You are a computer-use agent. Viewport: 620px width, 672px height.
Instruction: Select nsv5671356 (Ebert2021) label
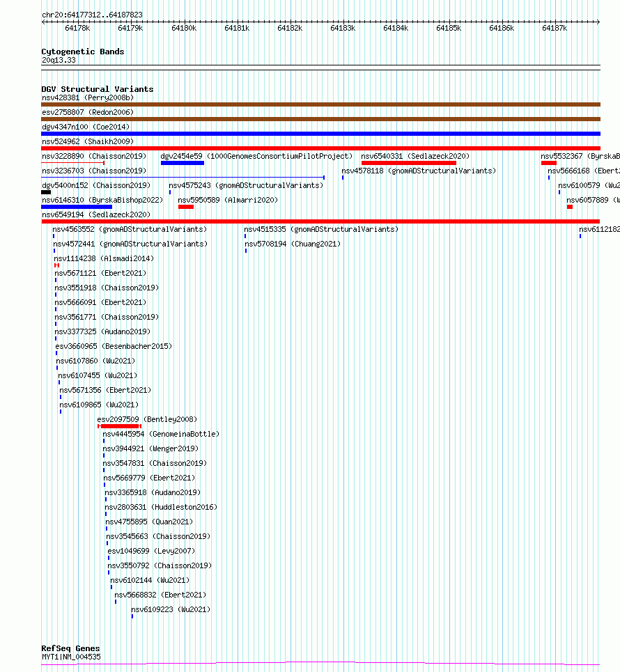(105, 390)
